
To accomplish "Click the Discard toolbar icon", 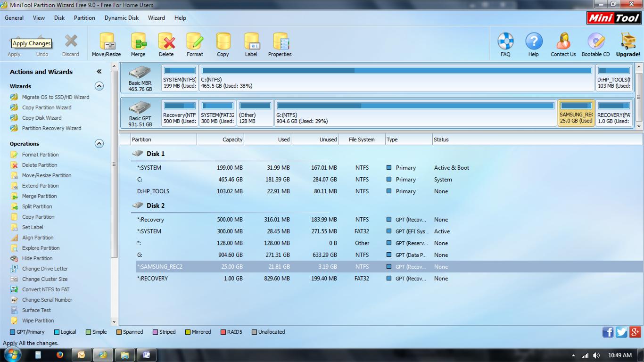I will [71, 45].
